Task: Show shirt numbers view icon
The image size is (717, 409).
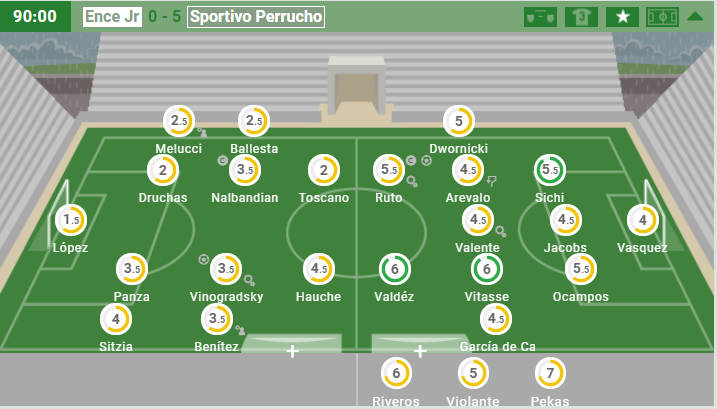Action: [581, 17]
